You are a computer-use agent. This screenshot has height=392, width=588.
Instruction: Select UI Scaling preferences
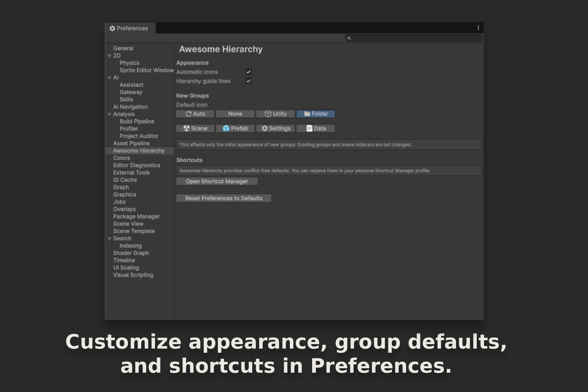point(126,268)
